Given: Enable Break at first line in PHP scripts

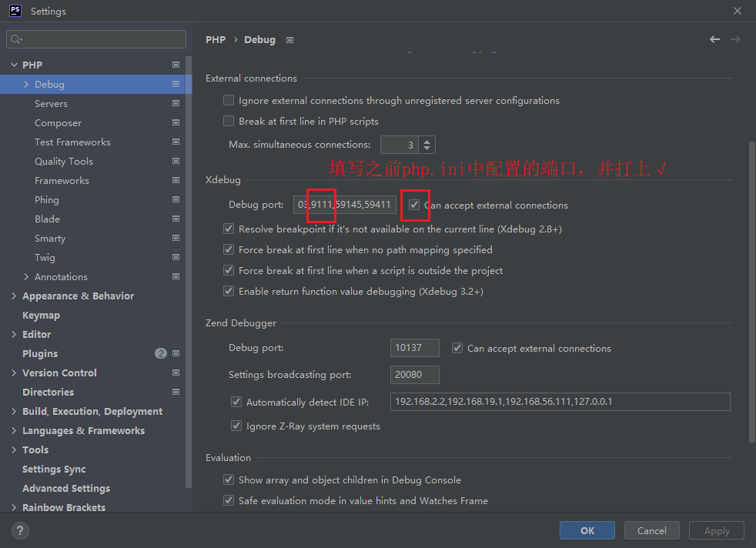Looking at the screenshot, I should click(x=229, y=121).
